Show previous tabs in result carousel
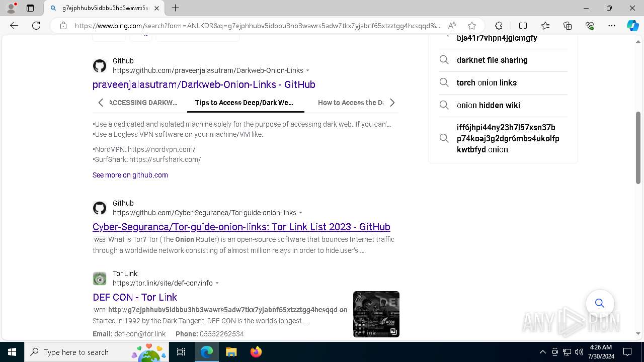644x362 pixels. click(101, 103)
